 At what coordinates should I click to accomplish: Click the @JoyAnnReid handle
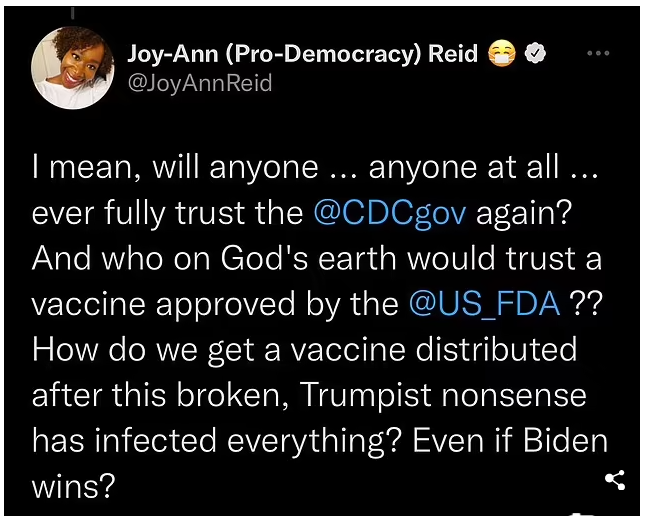[200, 83]
